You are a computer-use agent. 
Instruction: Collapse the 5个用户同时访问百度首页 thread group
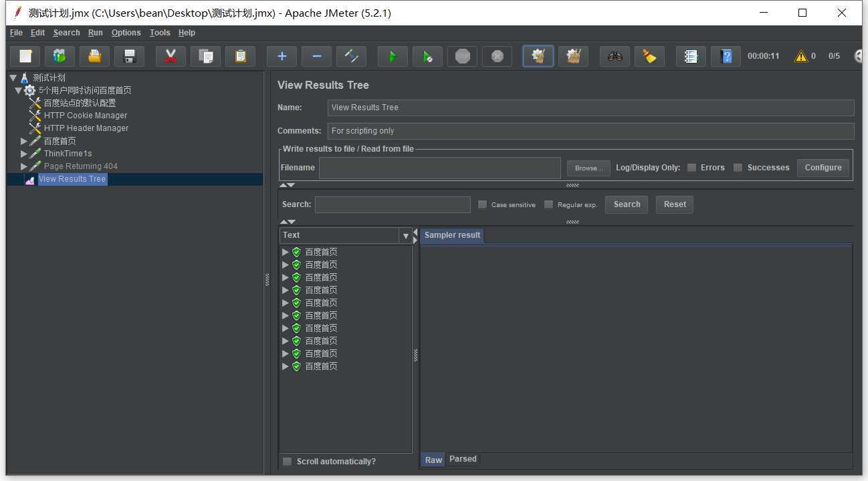(18, 90)
